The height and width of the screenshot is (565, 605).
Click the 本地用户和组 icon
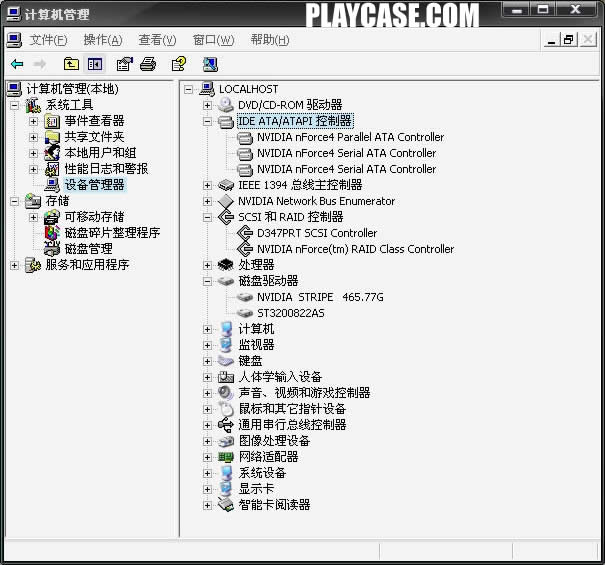coord(52,153)
